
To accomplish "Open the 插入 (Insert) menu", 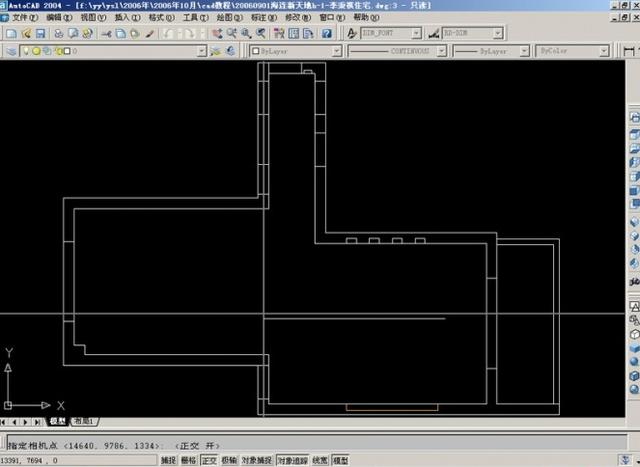I will click(x=127, y=18).
